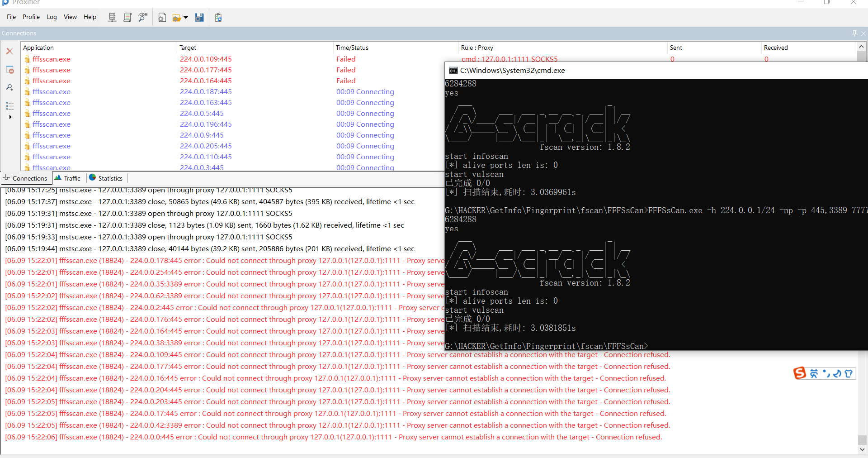The width and height of the screenshot is (868, 458).
Task: Select the 224.0.0.9:445 target cell
Action: point(202,135)
